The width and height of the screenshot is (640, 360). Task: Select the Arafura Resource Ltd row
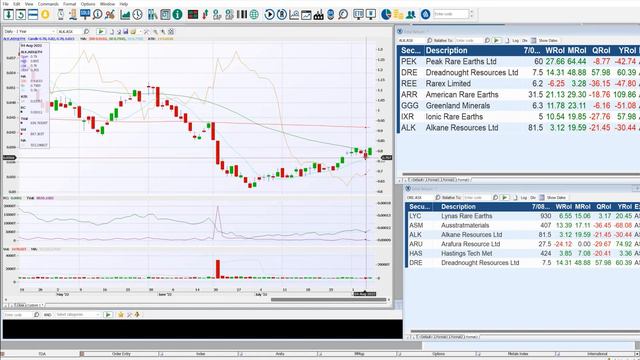pyautogui.click(x=523, y=244)
